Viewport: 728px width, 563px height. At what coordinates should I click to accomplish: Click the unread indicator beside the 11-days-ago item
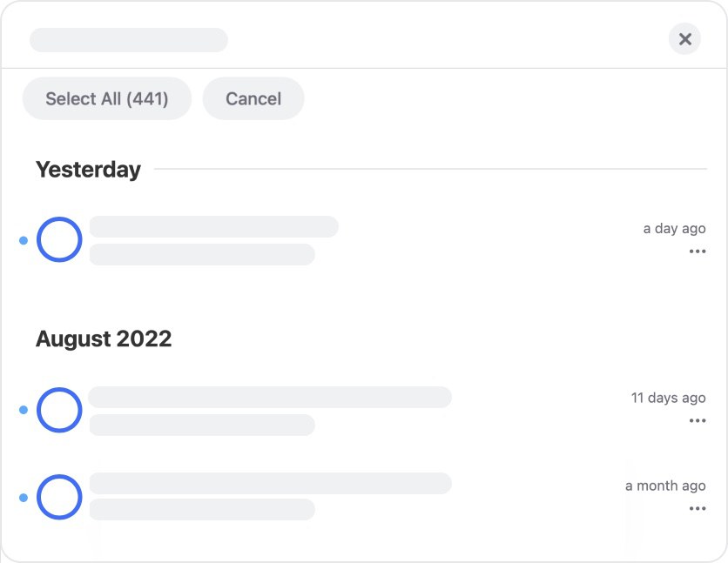coord(23,410)
